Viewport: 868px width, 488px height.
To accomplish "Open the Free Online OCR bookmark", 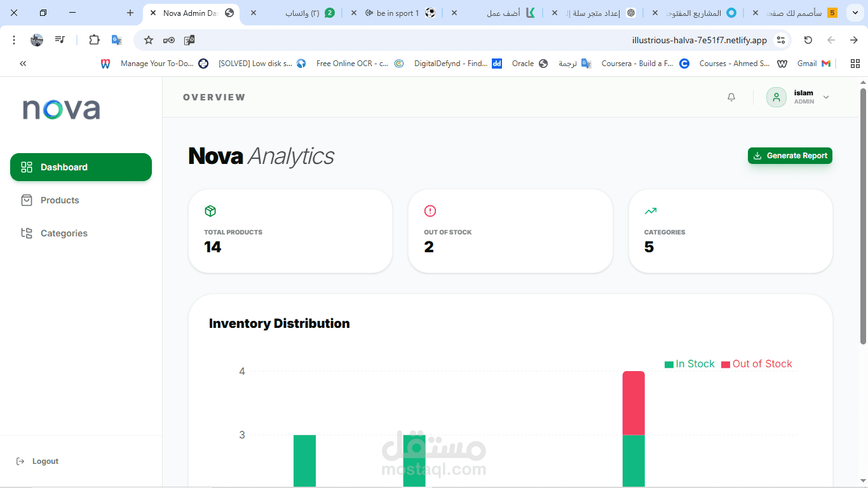I will pos(360,64).
